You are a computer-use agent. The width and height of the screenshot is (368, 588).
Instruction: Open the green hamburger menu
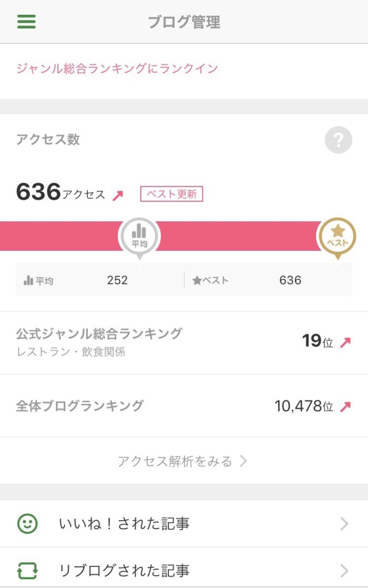click(26, 22)
